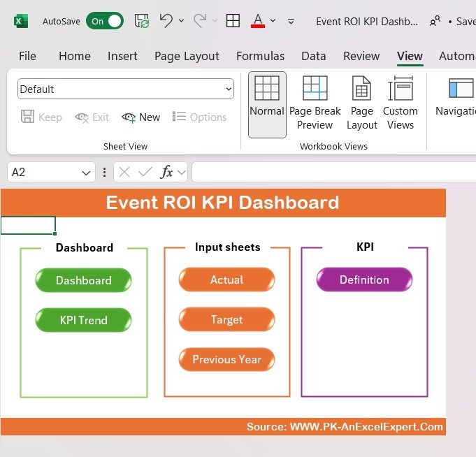Click the Borders grid icon in quick access
Viewport: 476px width, 457px height.
tap(233, 21)
